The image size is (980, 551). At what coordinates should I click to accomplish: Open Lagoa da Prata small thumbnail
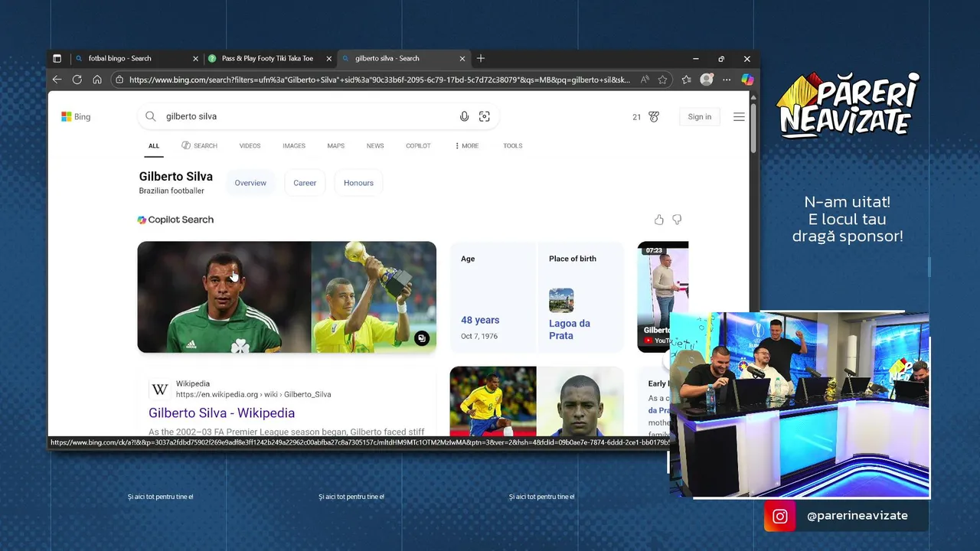[x=561, y=300]
